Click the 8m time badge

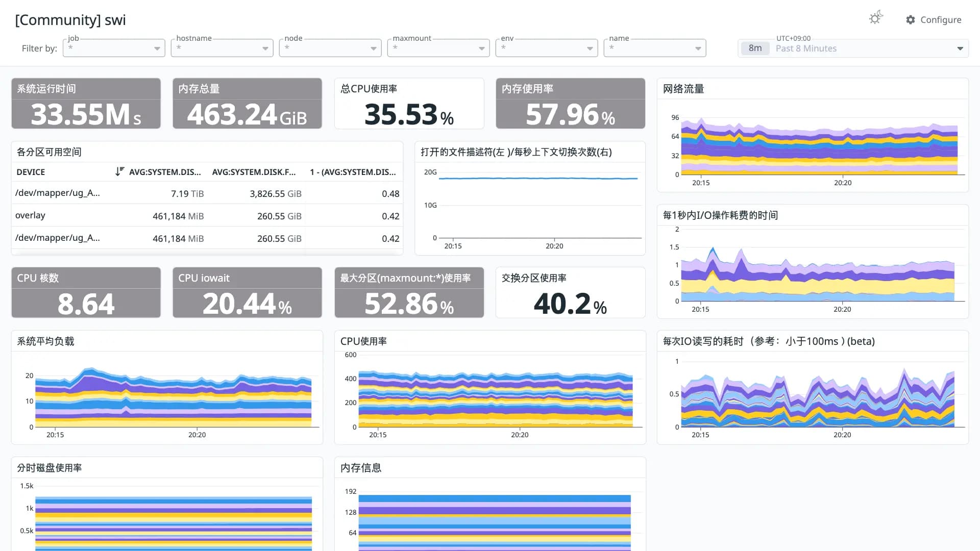tap(755, 48)
